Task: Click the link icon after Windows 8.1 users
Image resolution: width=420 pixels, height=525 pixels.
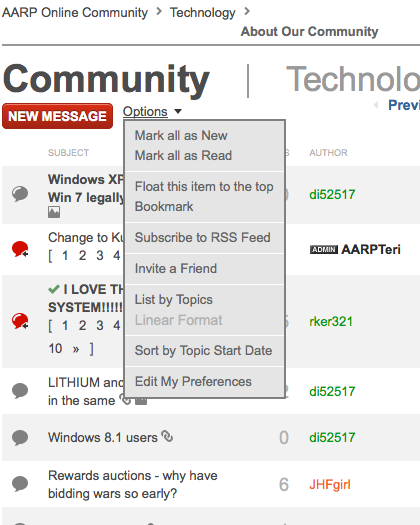Action: (x=167, y=436)
